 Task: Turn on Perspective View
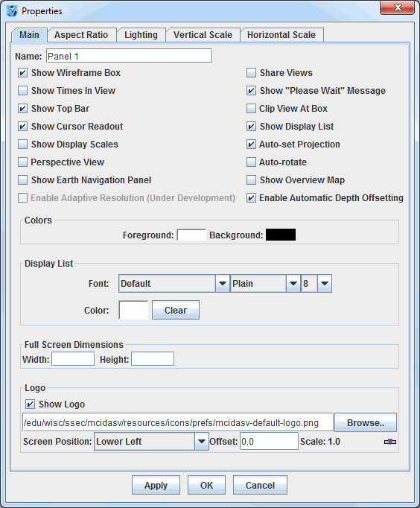pyautogui.click(x=22, y=162)
